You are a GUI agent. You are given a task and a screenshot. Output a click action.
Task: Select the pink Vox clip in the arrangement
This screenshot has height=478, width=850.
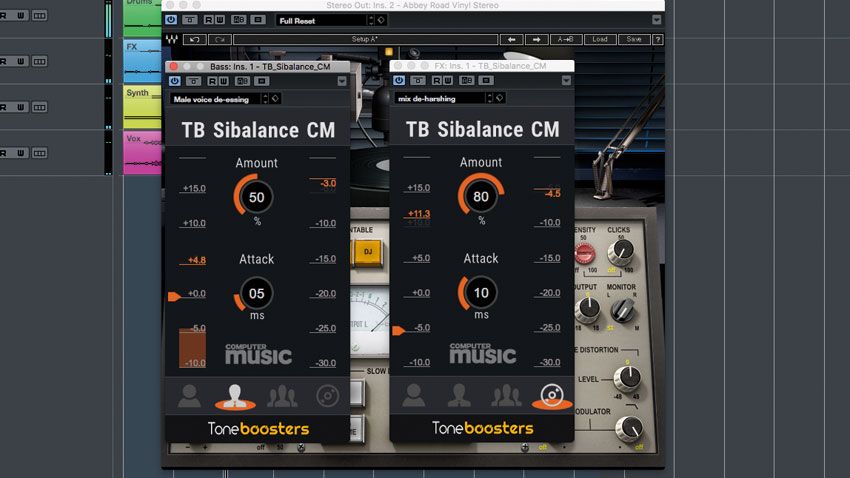coord(143,152)
